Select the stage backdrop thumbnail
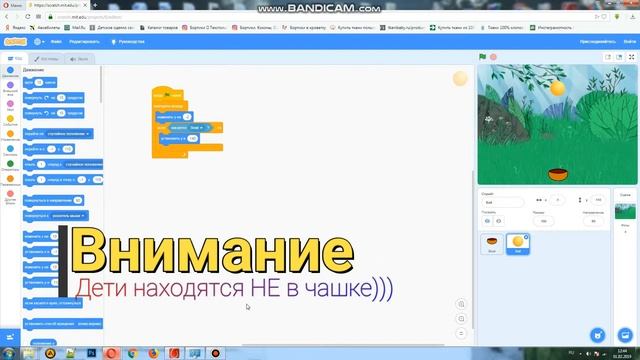Screen dimensions: 640x360 [625, 211]
